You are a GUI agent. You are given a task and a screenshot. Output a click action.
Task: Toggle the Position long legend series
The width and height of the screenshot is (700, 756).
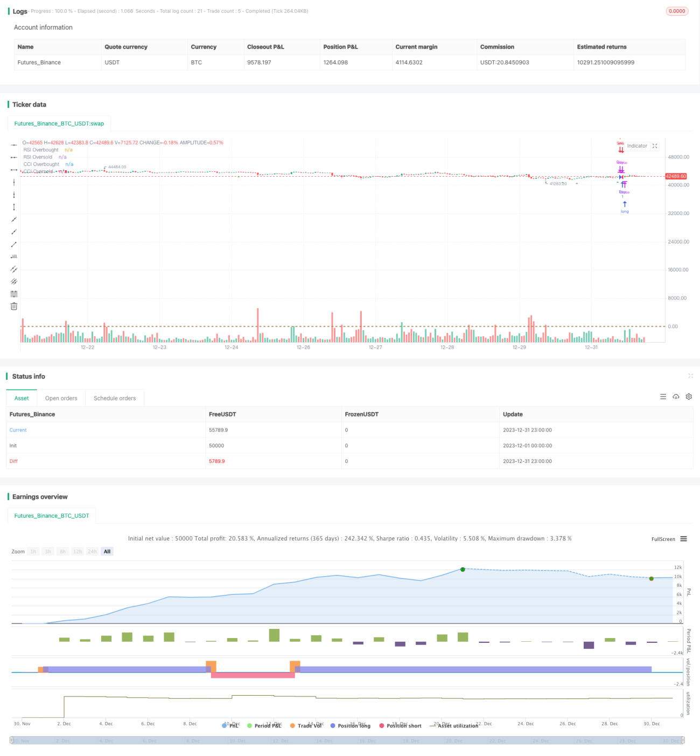[x=350, y=726]
